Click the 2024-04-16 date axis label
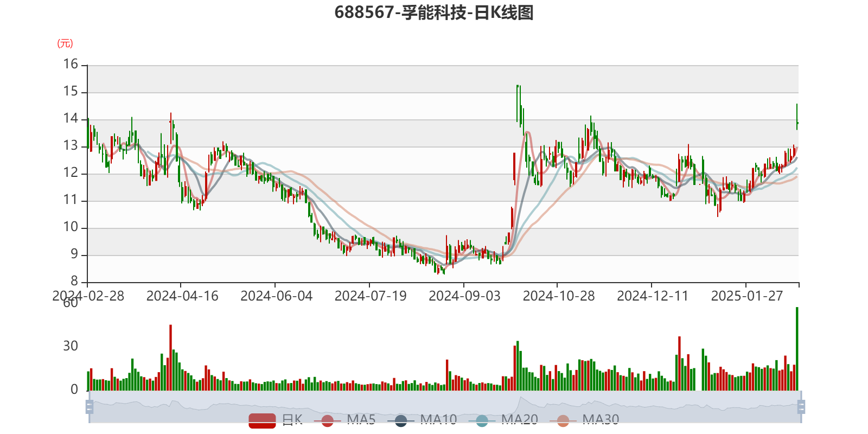Image resolution: width=868 pixels, height=434 pixels. [x=182, y=296]
